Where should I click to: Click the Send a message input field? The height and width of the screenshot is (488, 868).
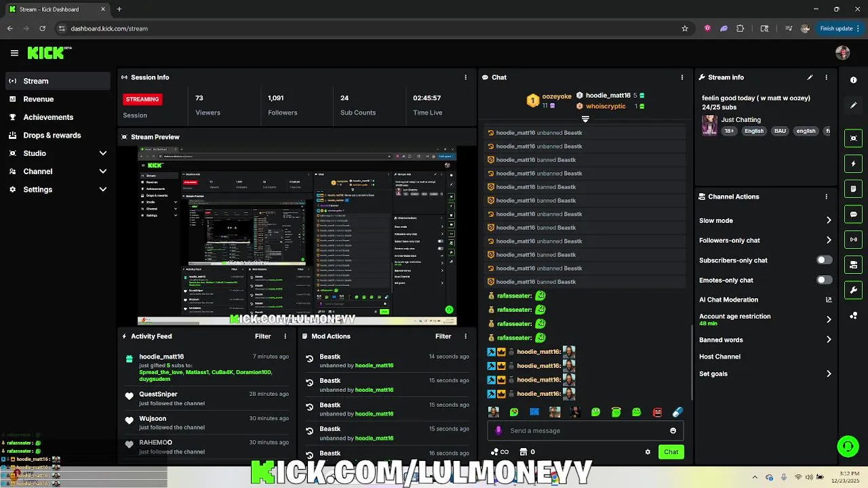click(x=585, y=430)
